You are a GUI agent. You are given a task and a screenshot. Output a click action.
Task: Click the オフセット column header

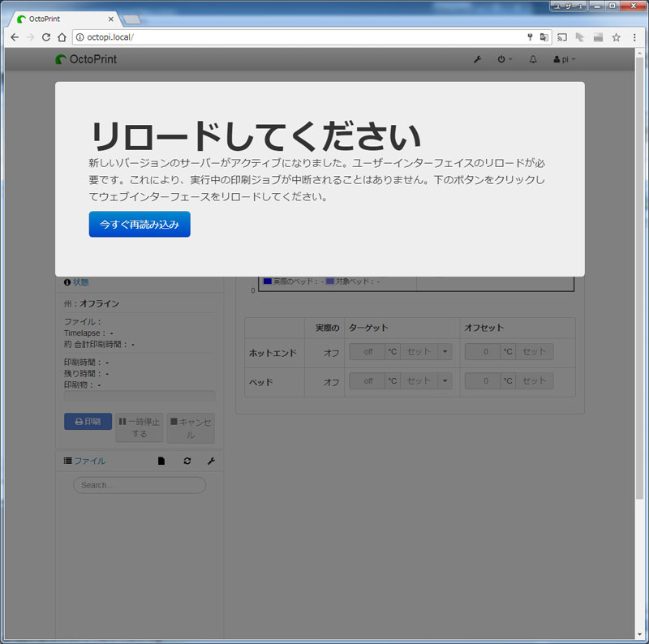tap(484, 328)
